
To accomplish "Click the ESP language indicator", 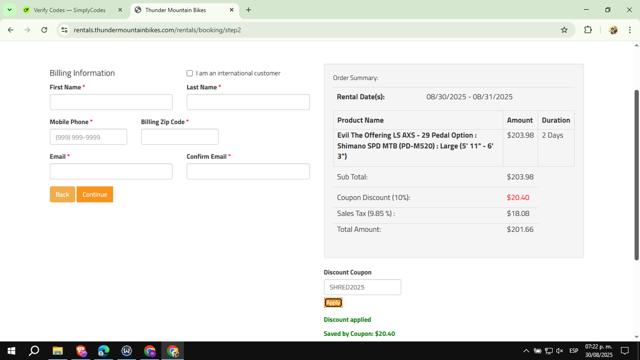I will click(574, 351).
